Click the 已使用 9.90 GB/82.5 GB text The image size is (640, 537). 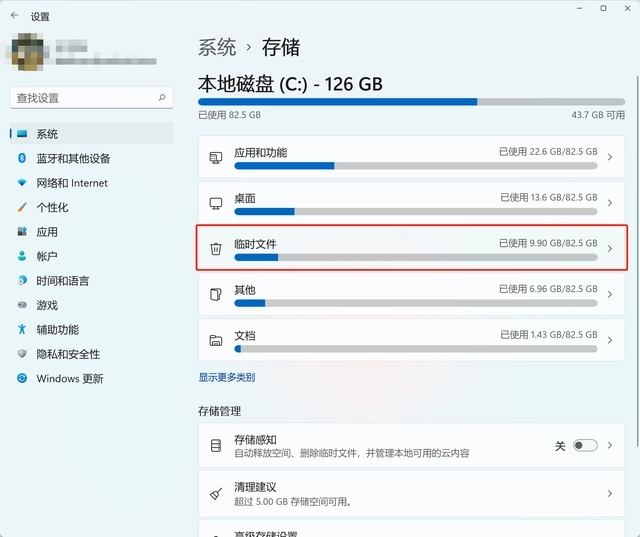point(548,243)
